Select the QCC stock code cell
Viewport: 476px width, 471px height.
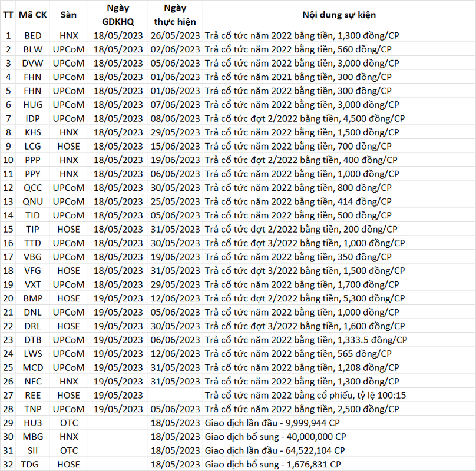32,188
